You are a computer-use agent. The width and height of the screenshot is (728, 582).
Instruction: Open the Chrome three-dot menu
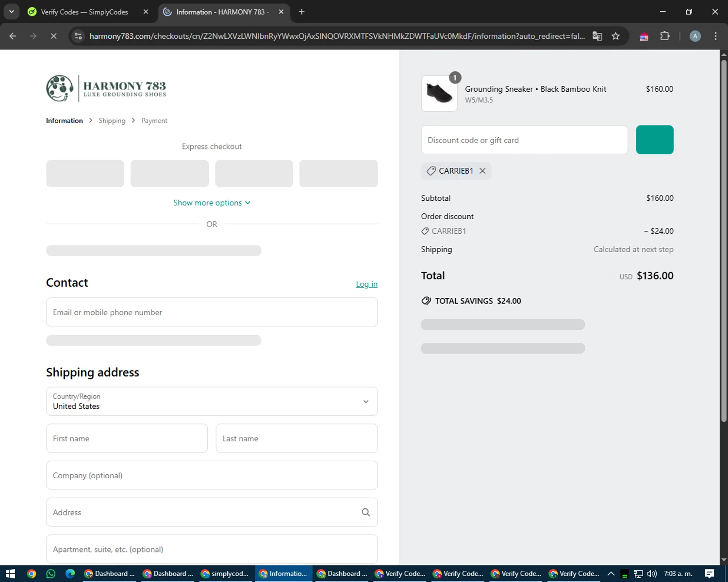tap(715, 36)
